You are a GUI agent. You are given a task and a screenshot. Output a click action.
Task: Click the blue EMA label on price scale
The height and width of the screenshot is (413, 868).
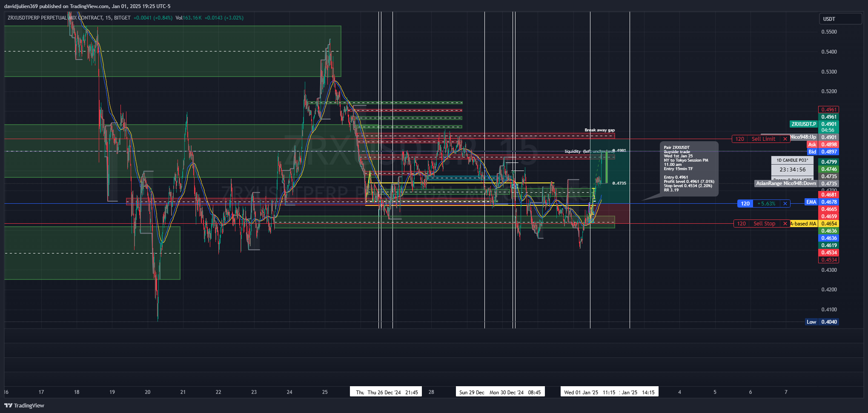coord(811,202)
